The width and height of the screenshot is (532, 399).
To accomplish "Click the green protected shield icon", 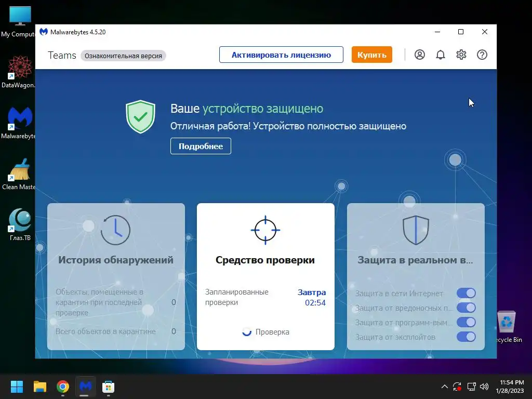I will [140, 116].
